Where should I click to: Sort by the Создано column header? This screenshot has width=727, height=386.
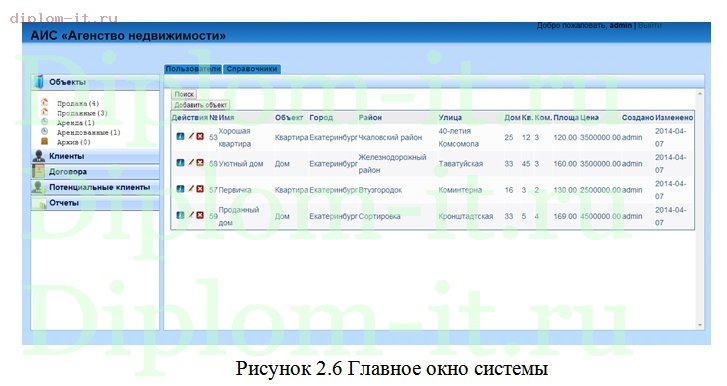[x=638, y=118]
